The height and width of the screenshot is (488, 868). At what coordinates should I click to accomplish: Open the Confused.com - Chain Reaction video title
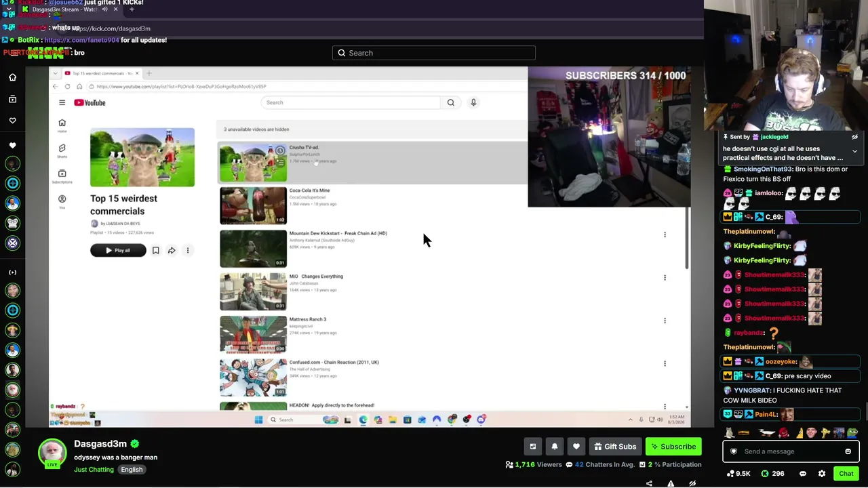point(334,363)
